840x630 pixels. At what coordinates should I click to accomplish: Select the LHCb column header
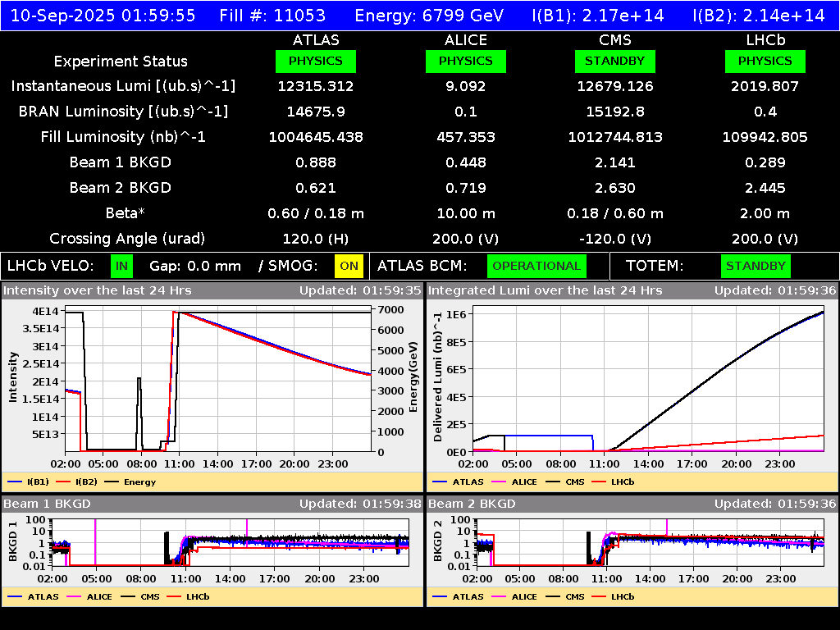point(765,39)
